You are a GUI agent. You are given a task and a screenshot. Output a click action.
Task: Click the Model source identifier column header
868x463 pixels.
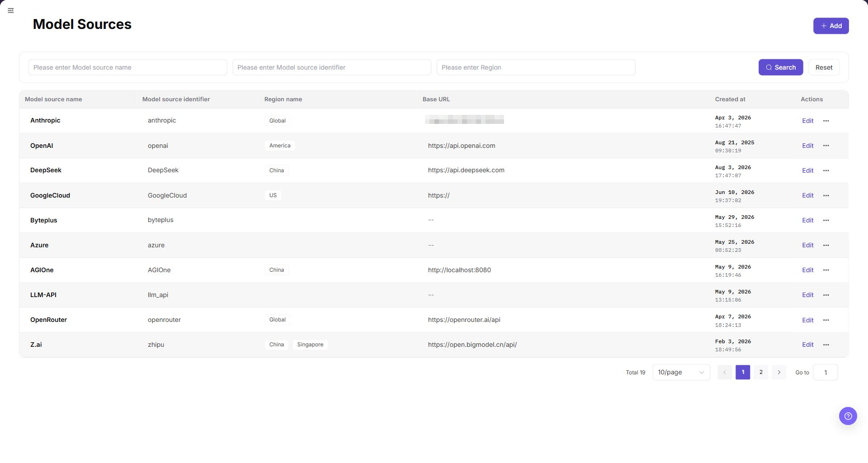click(x=176, y=99)
